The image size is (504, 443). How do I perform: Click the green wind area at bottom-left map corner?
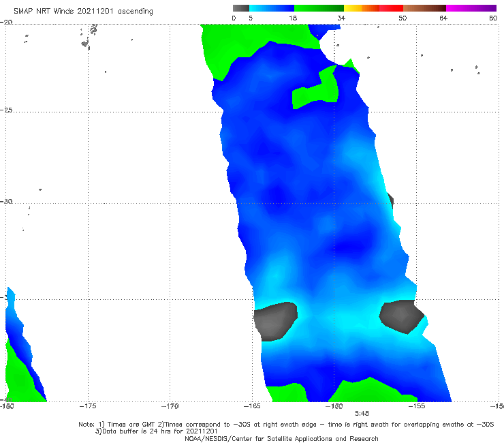(21, 378)
